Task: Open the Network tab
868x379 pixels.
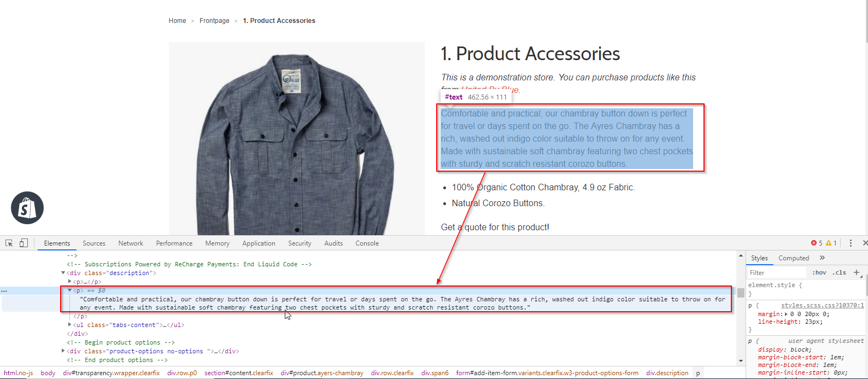Action: click(131, 243)
